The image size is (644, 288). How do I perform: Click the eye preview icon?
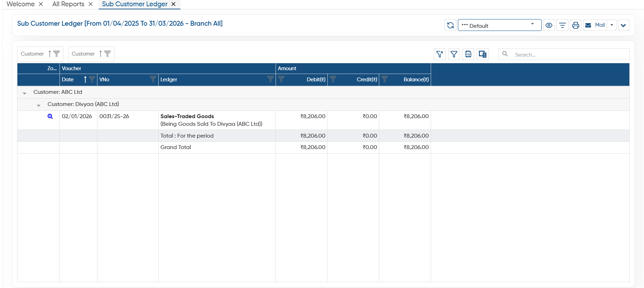coord(549,25)
